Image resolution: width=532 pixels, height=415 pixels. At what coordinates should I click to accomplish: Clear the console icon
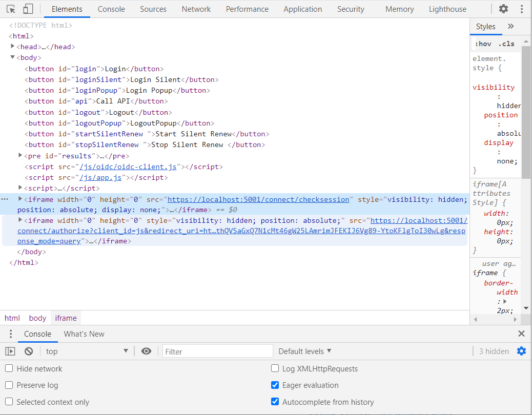coord(29,351)
